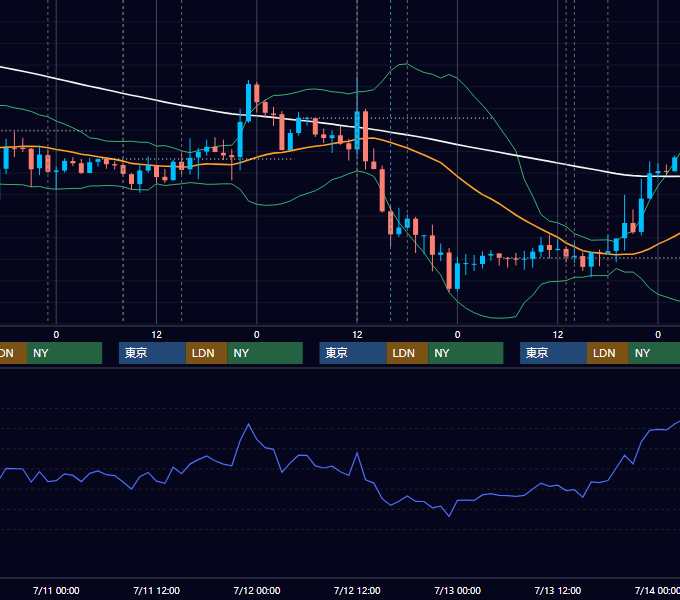Select the LDN session block after 7/11 12:00

click(206, 353)
